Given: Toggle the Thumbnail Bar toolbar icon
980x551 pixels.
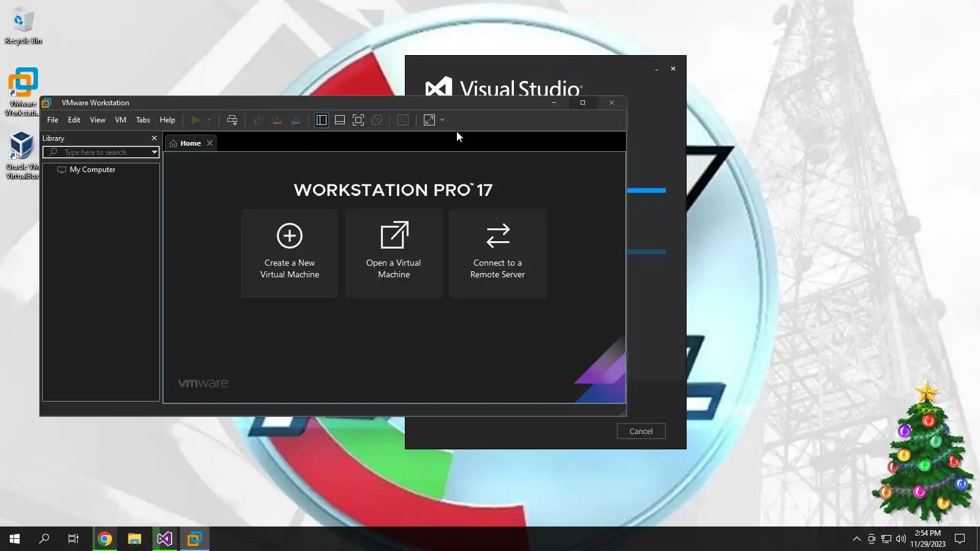Looking at the screenshot, I should [340, 120].
